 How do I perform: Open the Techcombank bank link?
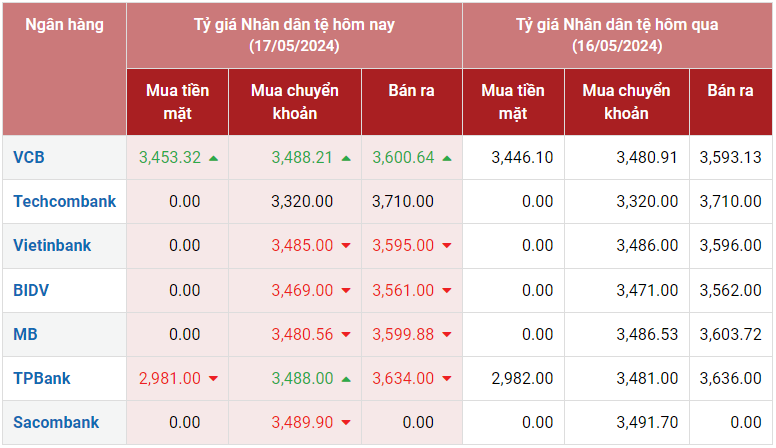[64, 201]
